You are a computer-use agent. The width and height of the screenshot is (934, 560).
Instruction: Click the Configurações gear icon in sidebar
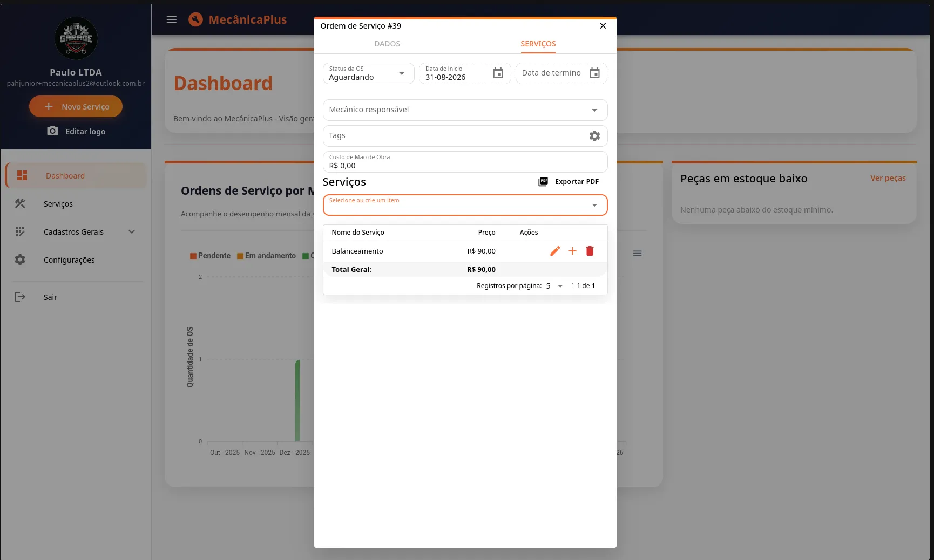click(20, 259)
